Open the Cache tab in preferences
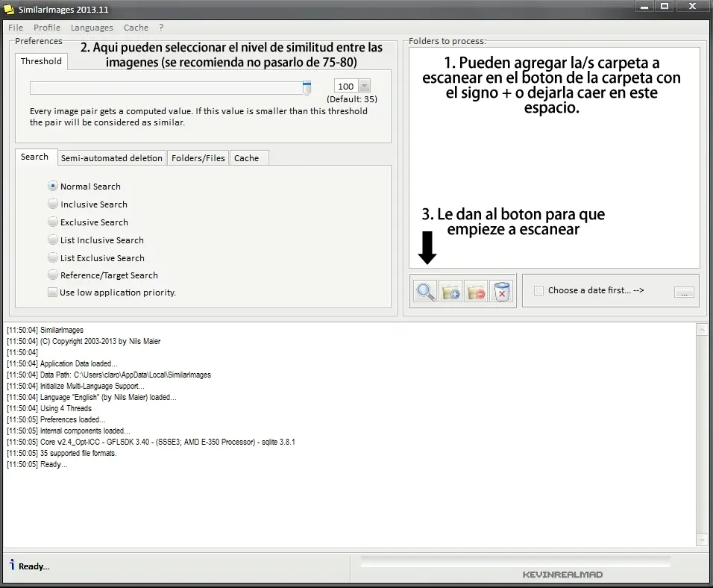713x588 pixels. (249, 158)
